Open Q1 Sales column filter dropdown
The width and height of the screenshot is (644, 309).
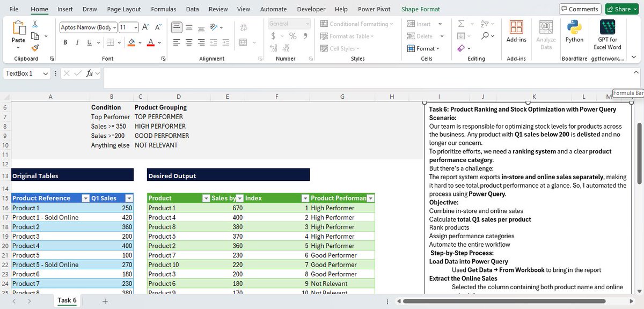129,198
